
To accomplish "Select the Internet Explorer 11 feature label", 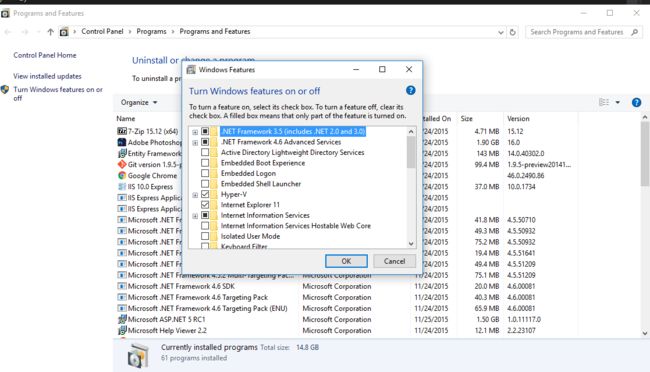I will 250,205.
